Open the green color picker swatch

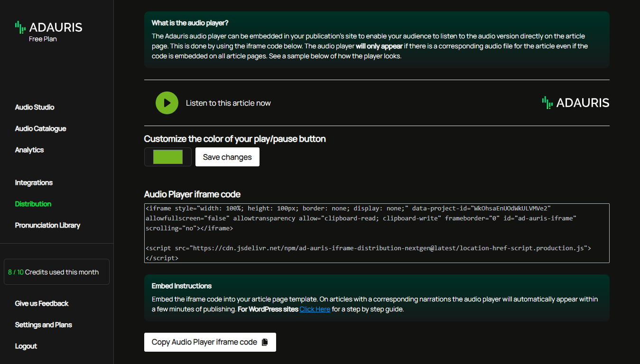point(168,157)
